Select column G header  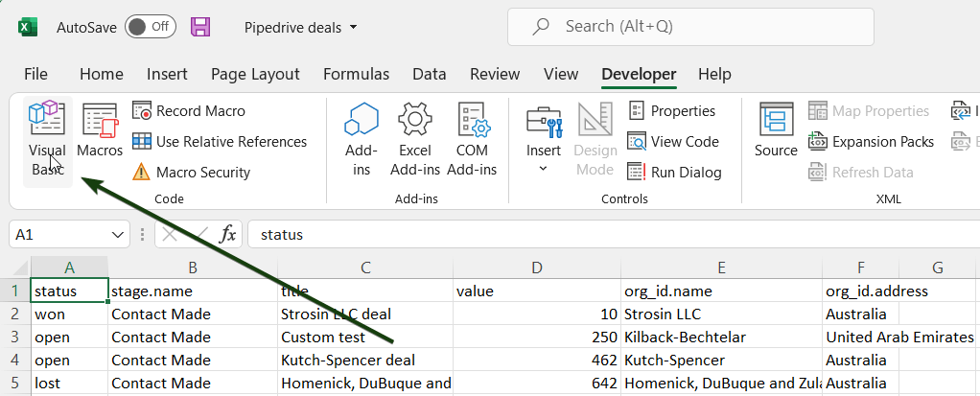tap(937, 268)
